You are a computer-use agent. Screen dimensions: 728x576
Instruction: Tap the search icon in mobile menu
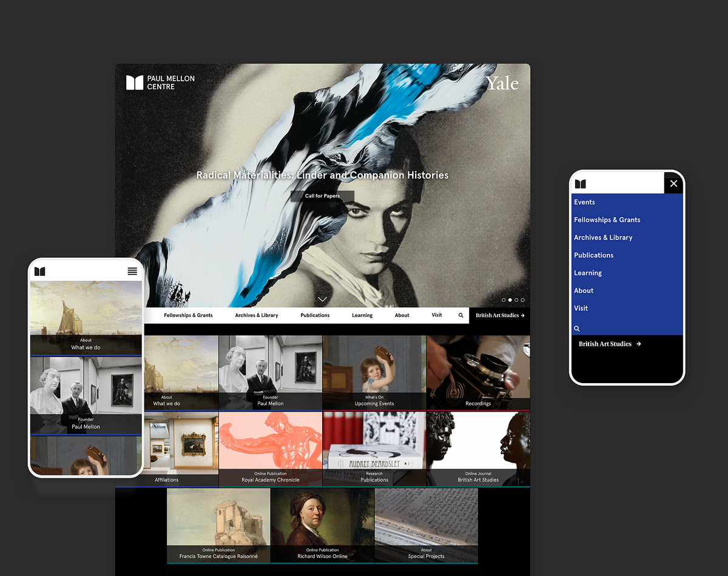[577, 329]
